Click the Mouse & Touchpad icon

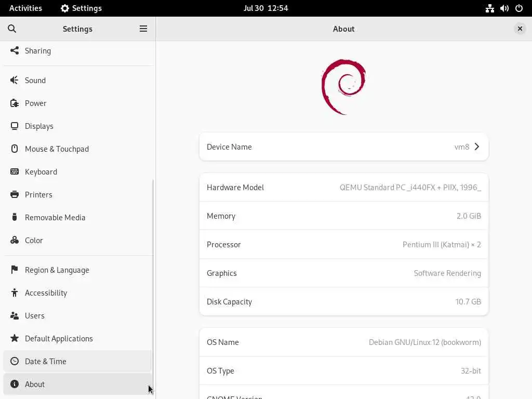14,149
